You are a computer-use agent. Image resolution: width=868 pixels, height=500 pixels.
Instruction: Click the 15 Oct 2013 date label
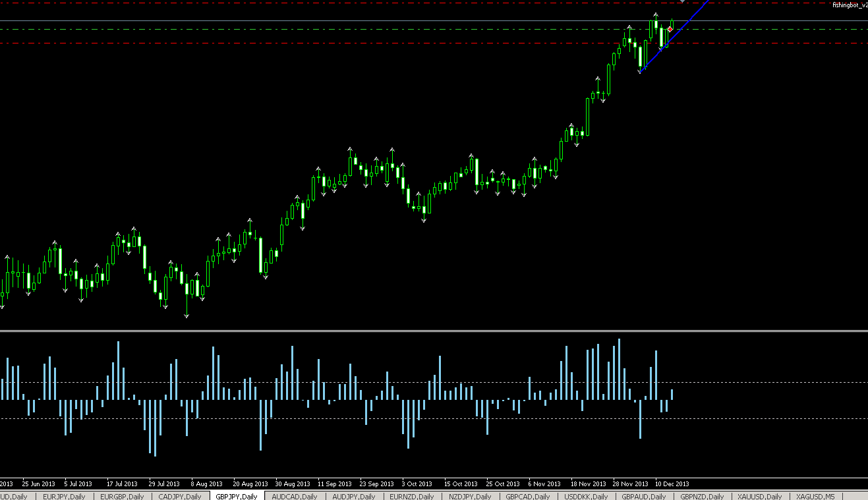point(460,483)
